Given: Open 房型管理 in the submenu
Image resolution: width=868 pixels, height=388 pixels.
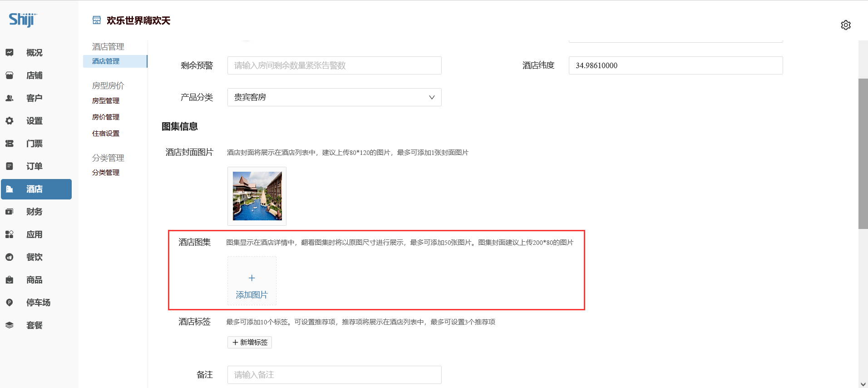Looking at the screenshot, I should pyautogui.click(x=106, y=101).
